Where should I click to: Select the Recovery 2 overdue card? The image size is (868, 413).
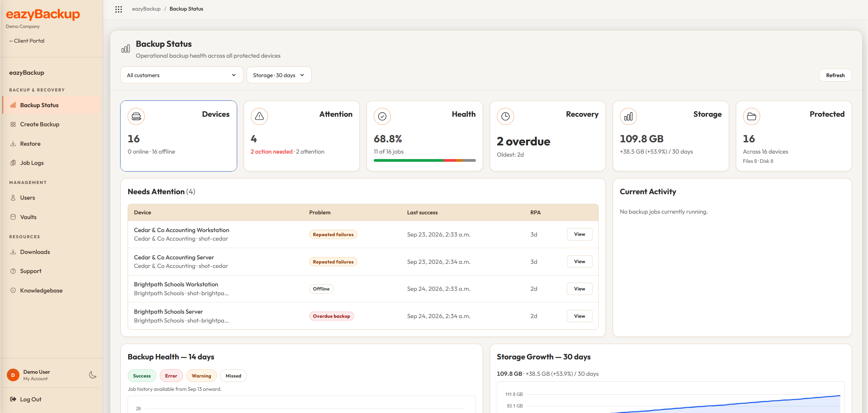point(547,136)
